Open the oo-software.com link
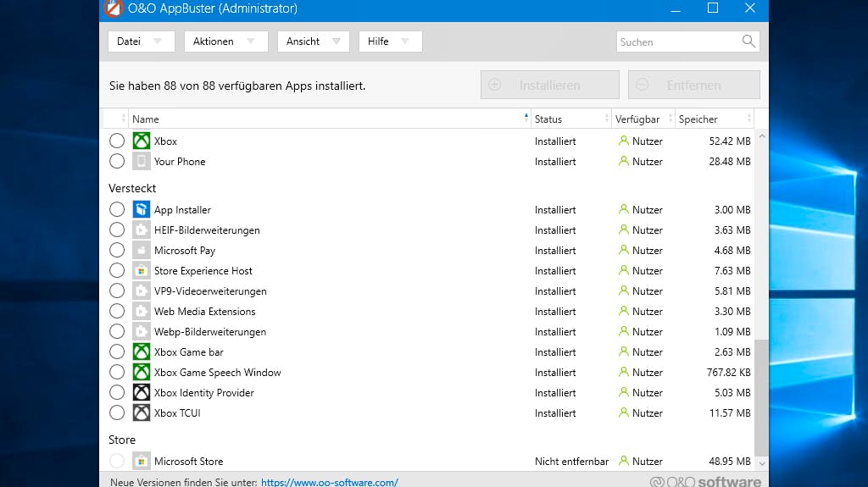Viewport: 868px width, 487px height. click(x=330, y=482)
